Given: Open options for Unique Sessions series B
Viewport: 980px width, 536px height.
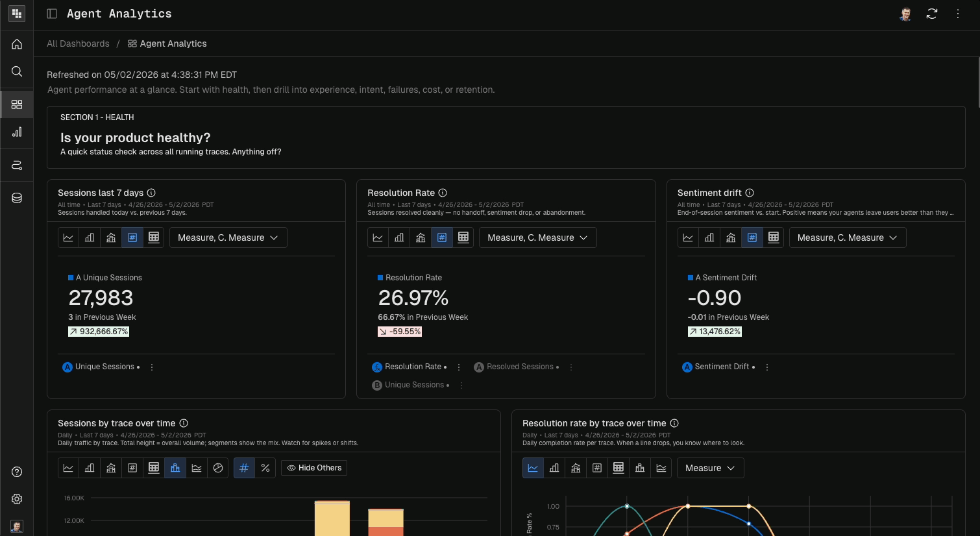Looking at the screenshot, I should [461, 385].
